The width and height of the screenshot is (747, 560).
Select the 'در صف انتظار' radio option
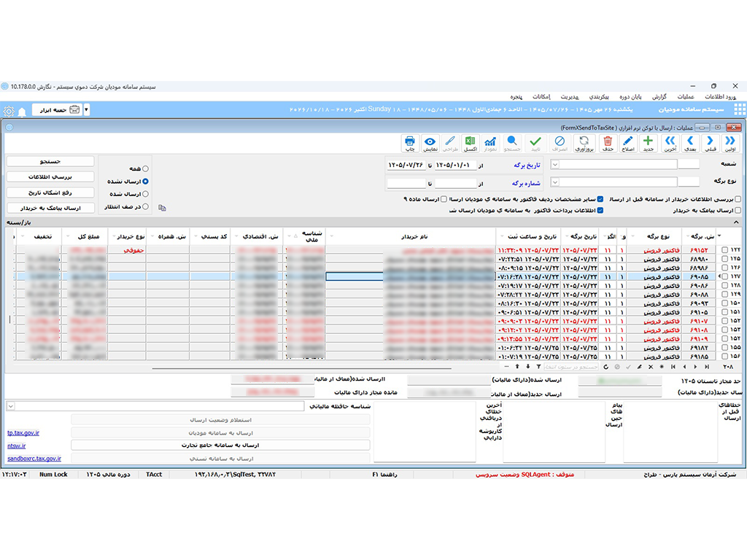tap(145, 206)
